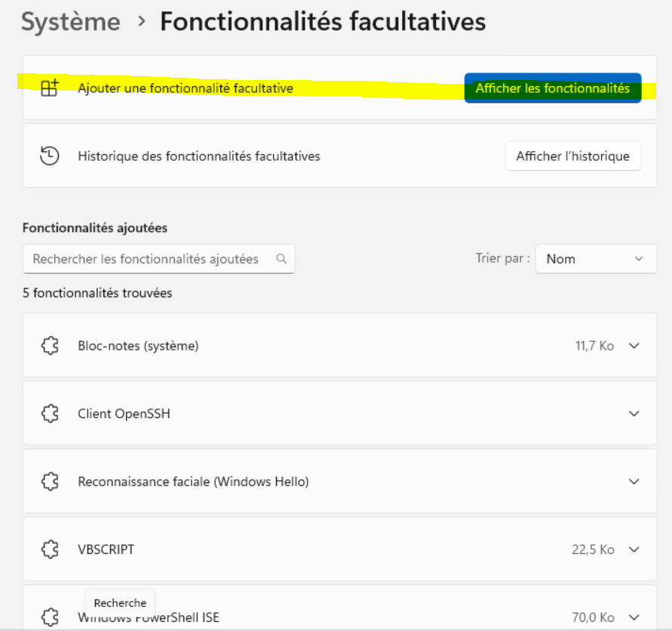The image size is (672, 631).
Task: Click the Reconnaissance faciale puzzle icon
Action: point(50,482)
